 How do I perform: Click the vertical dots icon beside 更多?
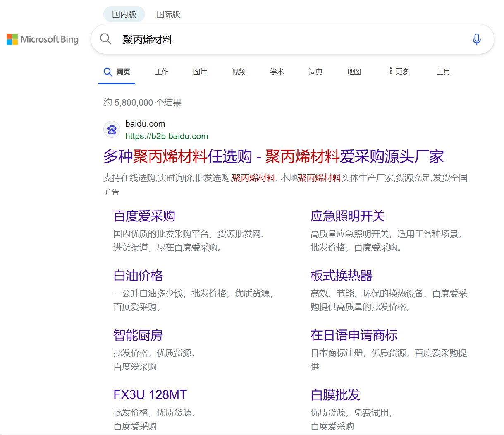390,71
